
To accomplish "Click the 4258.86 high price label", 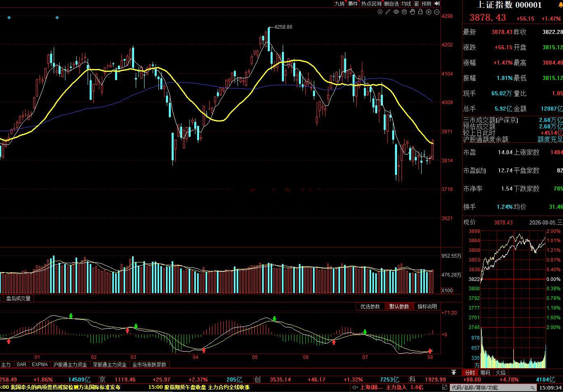I will [283, 27].
